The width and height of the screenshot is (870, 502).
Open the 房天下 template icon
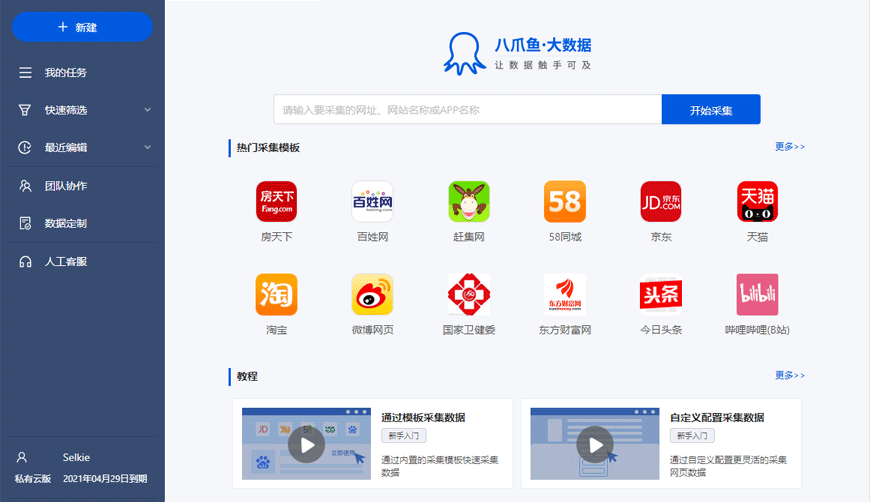[276, 201]
